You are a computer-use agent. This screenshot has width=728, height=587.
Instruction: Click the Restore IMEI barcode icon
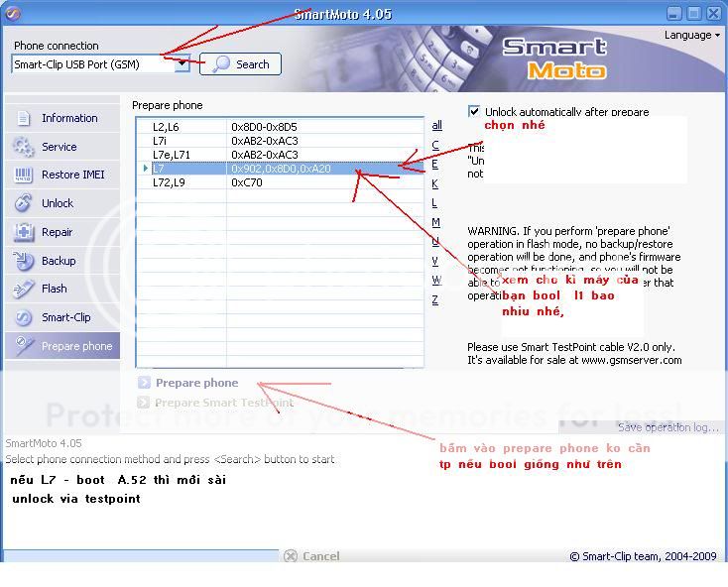coord(23,175)
